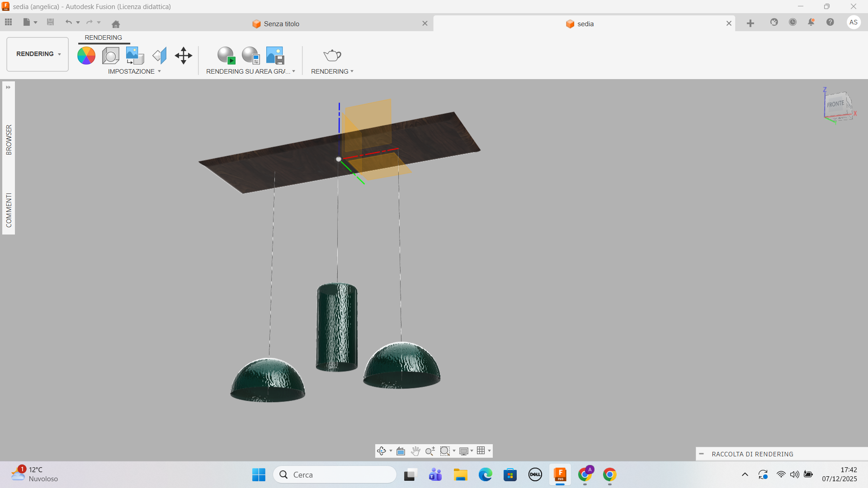Open the COMMENTI side tab
The height and width of the screenshot is (488, 868).
[x=9, y=210]
